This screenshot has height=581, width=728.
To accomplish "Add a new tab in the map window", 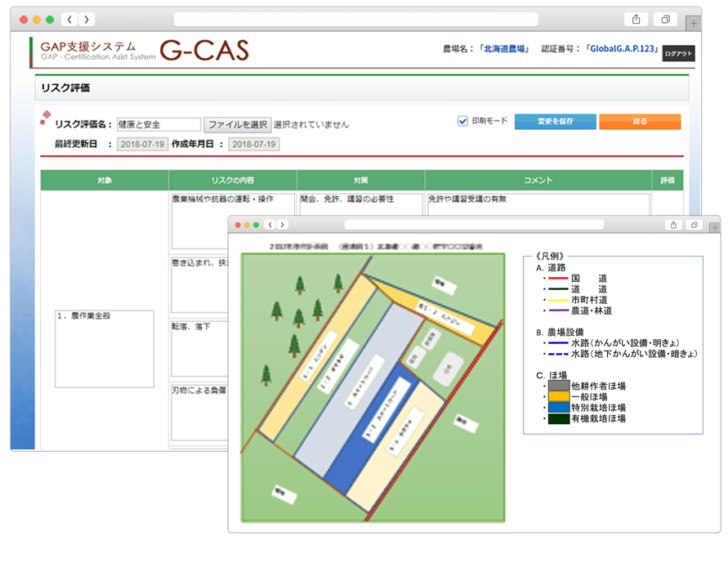I will click(x=715, y=227).
